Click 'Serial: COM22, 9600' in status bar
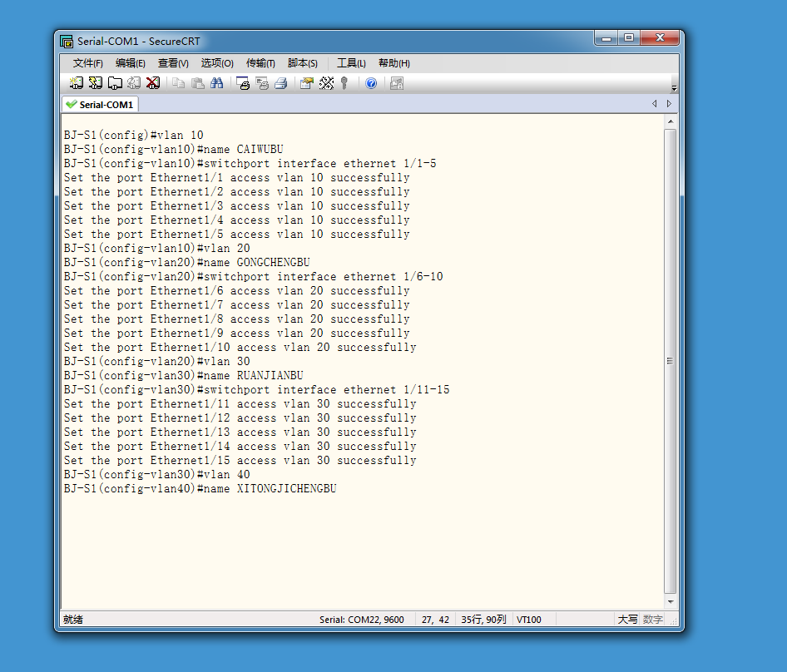 [361, 620]
